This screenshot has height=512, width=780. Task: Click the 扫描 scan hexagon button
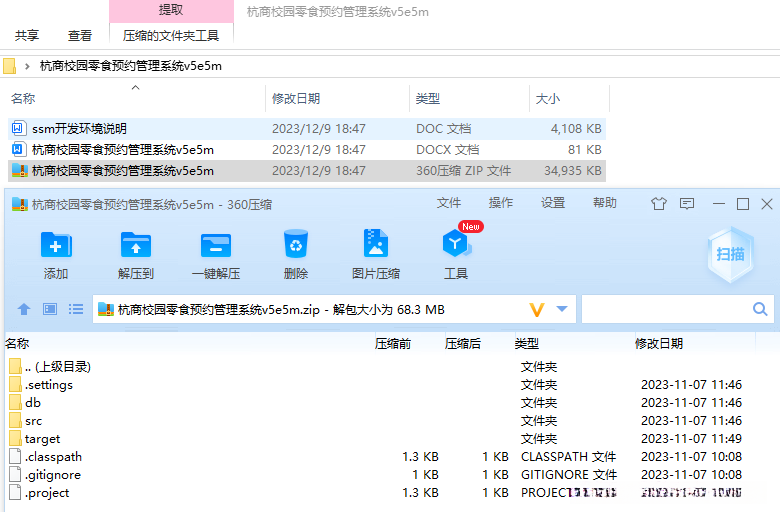pyautogui.click(x=730, y=254)
